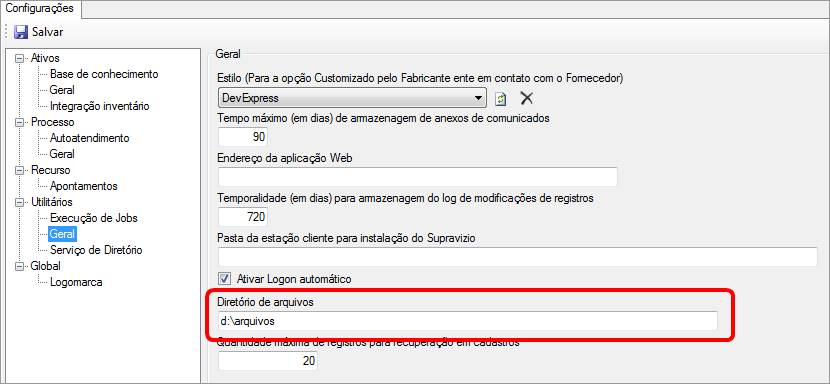Click the Salvar floppy disk icon
Viewport: 830px width, 384px height.
click(x=21, y=32)
